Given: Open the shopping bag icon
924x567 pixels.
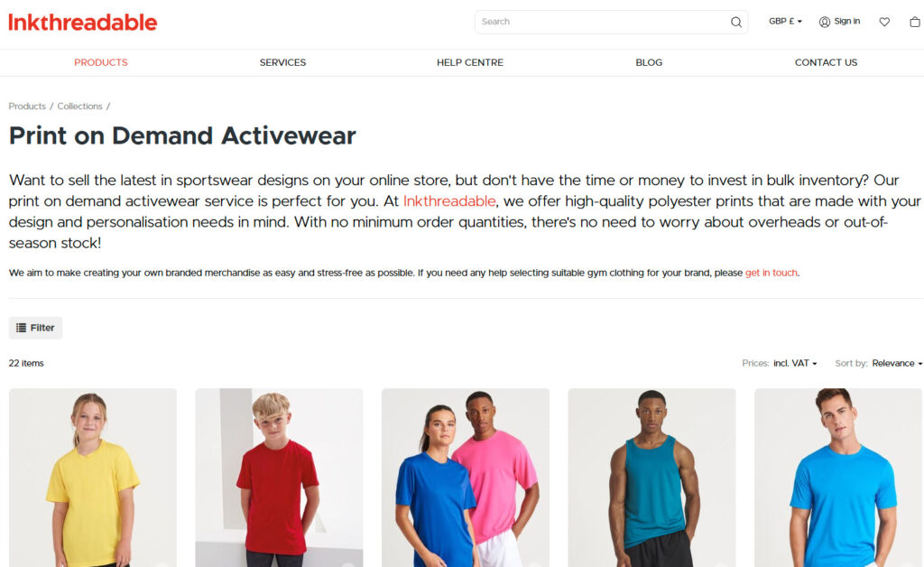Looking at the screenshot, I should point(915,22).
